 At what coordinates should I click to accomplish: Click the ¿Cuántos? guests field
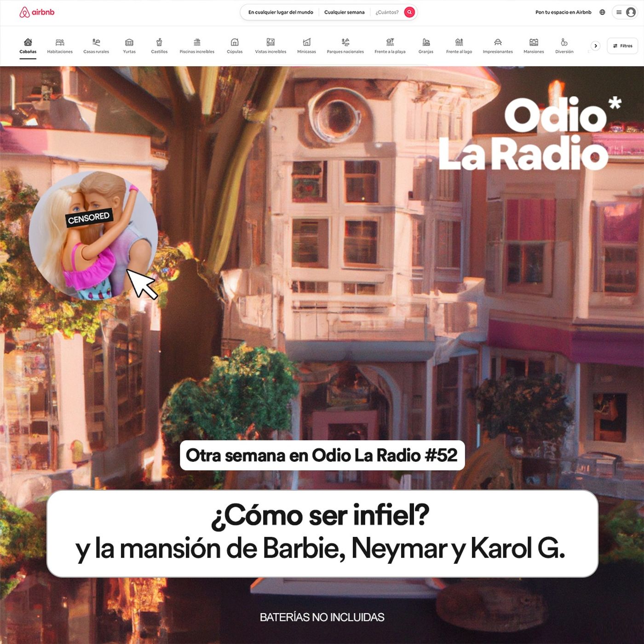(387, 12)
